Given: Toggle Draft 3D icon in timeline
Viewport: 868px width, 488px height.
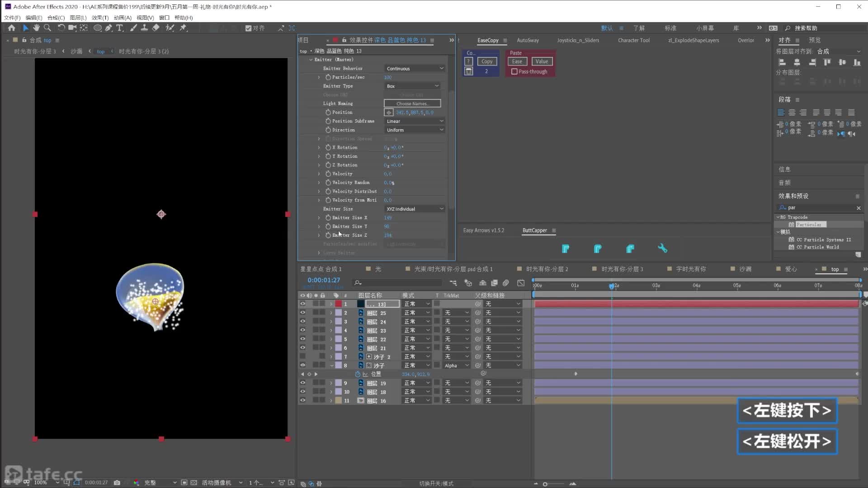Looking at the screenshot, I should (468, 283).
